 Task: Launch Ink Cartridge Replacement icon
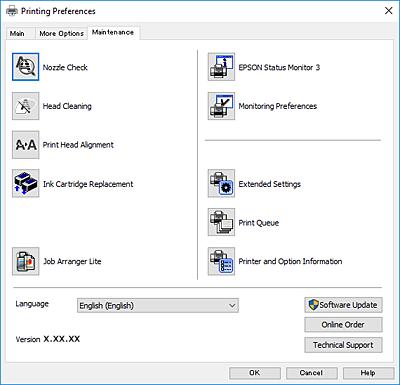[26, 183]
